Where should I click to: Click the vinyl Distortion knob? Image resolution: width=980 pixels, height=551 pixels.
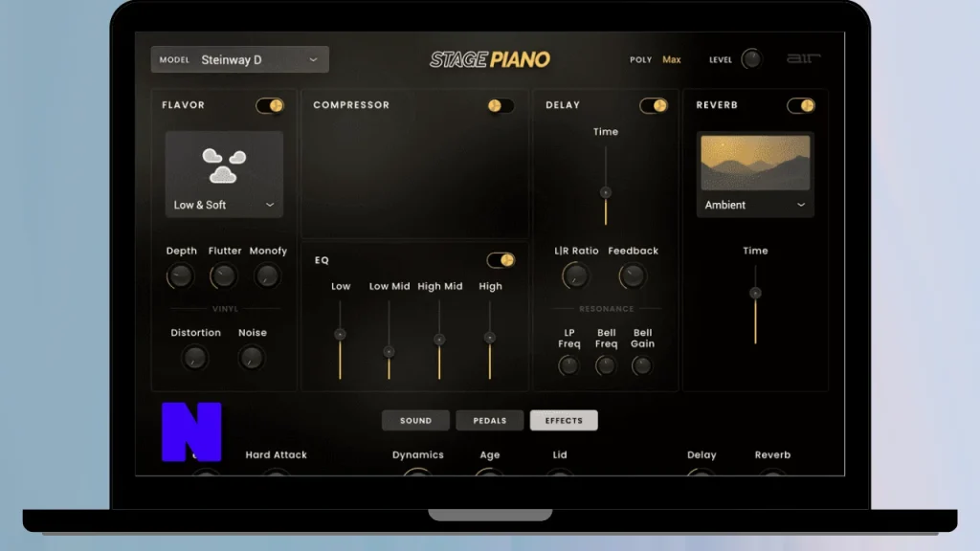pos(195,358)
